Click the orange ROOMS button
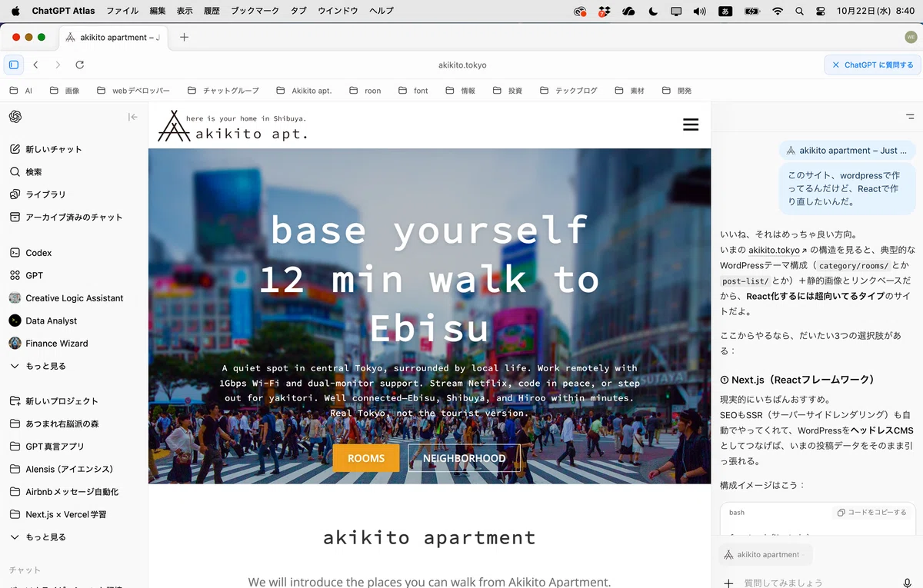The height and width of the screenshot is (588, 923). (x=366, y=458)
